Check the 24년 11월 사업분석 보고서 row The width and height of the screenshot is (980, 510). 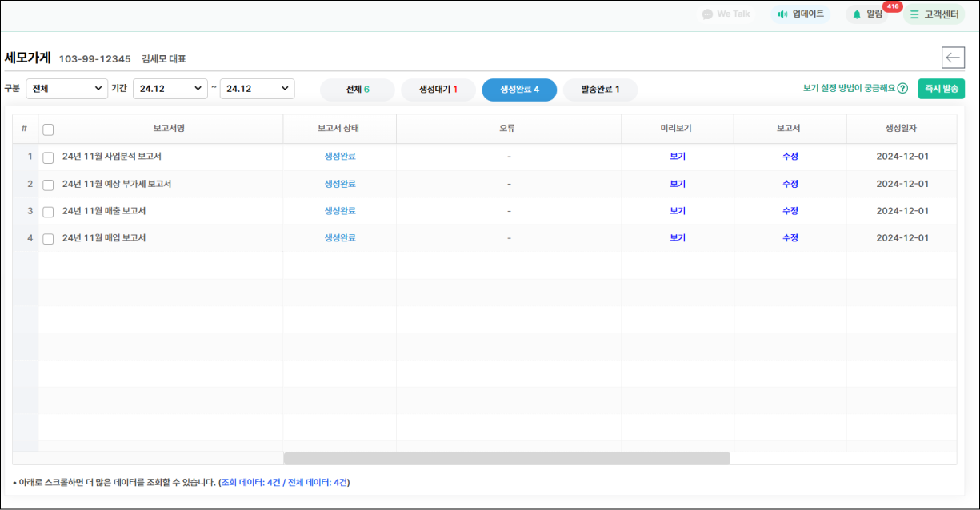[48, 157]
